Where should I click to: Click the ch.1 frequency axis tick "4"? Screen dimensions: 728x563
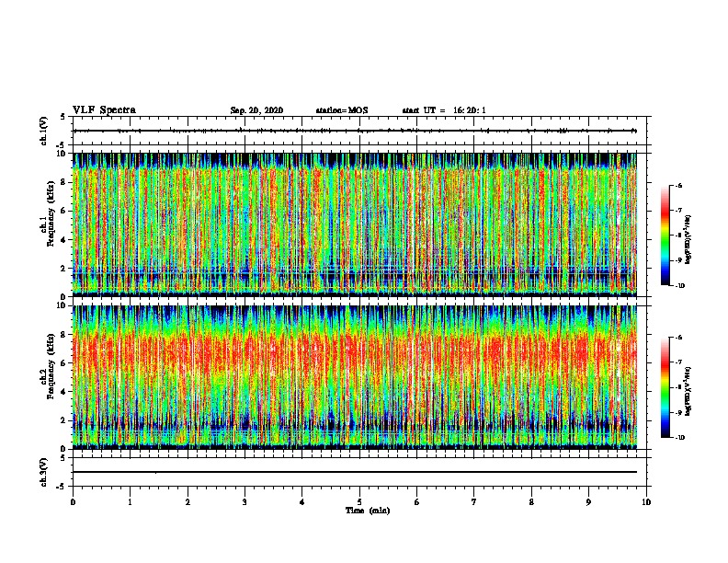click(63, 240)
